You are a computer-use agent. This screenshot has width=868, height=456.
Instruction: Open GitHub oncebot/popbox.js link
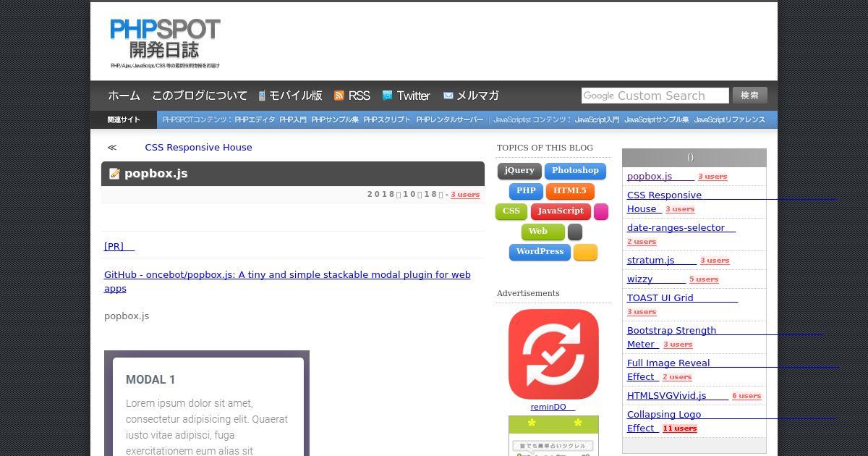click(x=287, y=282)
